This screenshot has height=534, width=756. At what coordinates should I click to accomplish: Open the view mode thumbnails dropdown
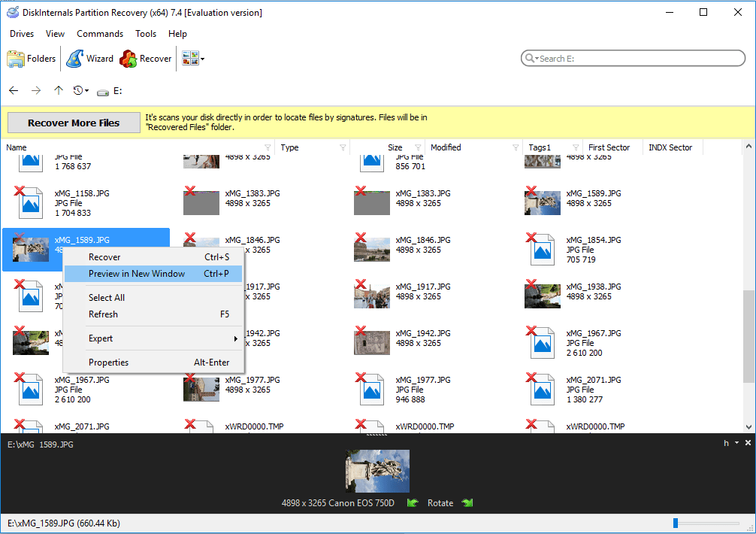tap(194, 59)
